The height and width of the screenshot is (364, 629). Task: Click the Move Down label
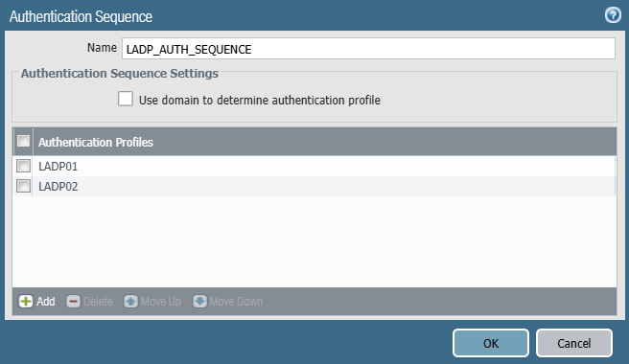pos(236,302)
